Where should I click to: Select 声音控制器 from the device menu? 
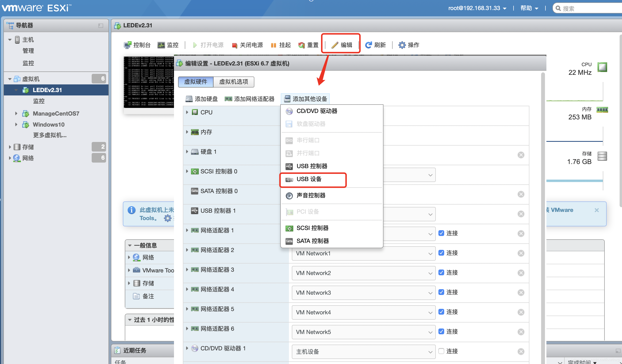click(332, 196)
